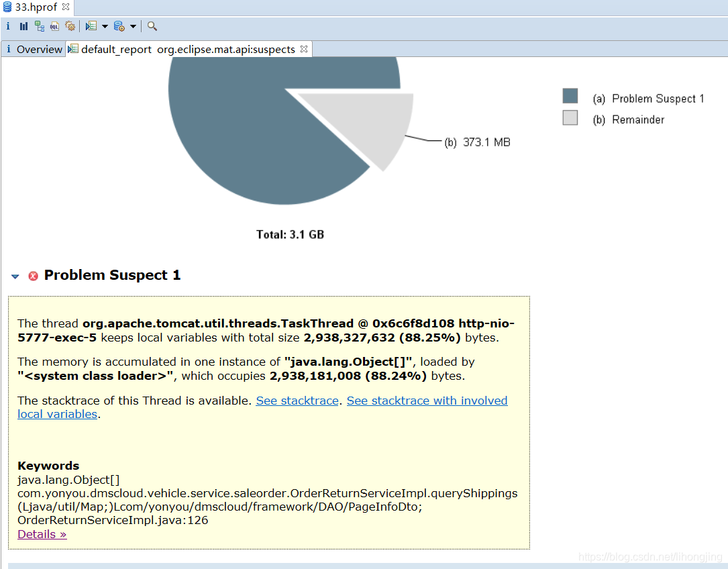Open the Details » link

coord(42,534)
